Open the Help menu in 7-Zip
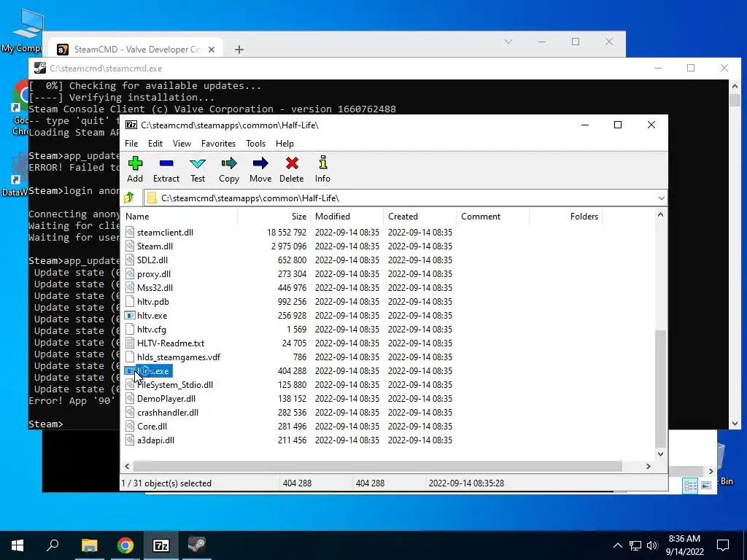The height and width of the screenshot is (560, 747). [285, 144]
